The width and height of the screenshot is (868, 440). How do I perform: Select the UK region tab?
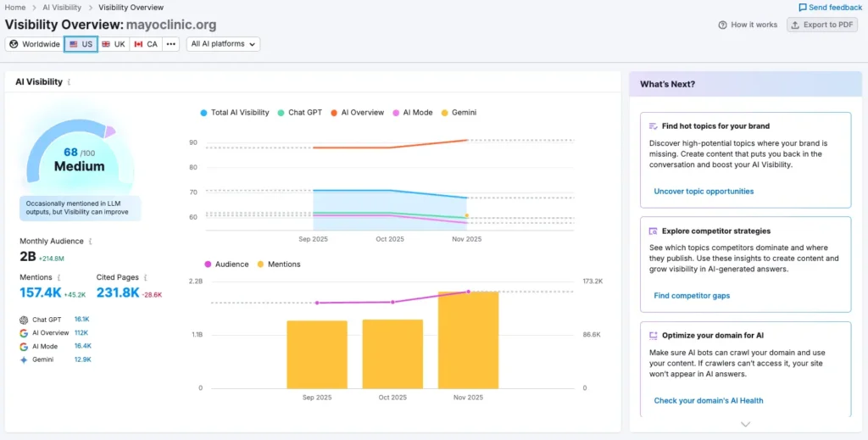(114, 44)
